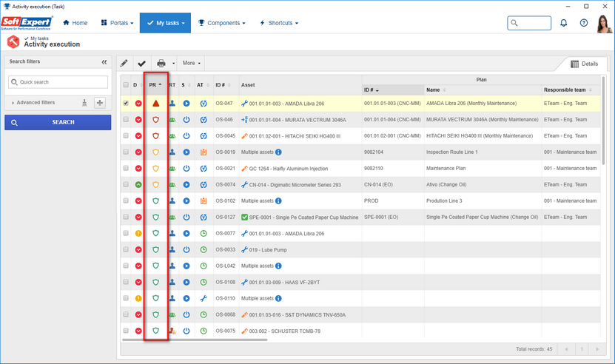Screen dimensions: 615x364
Task: Open the My tasks dropdown menu
Action: (166, 23)
